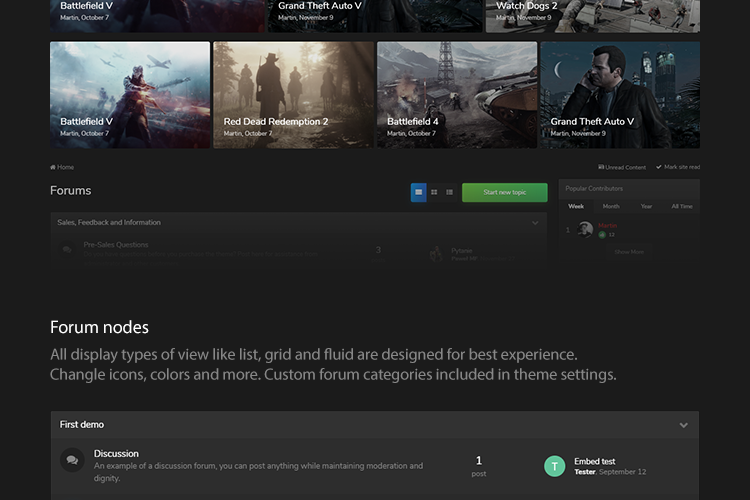Screen dimensions: 750x500
Task: Click the Home breadcrumb icon
Action: pyautogui.click(x=53, y=167)
